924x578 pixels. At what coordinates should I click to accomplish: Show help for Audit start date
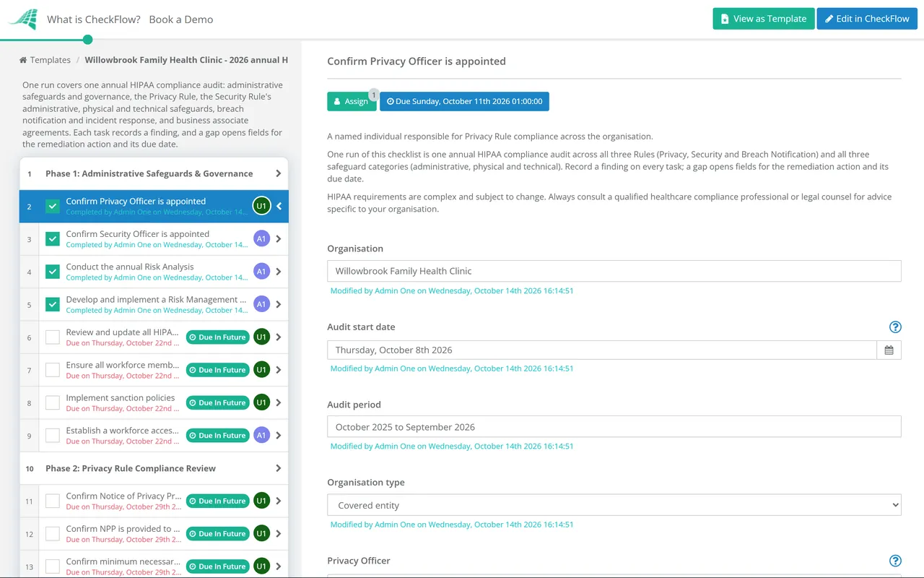click(x=895, y=327)
